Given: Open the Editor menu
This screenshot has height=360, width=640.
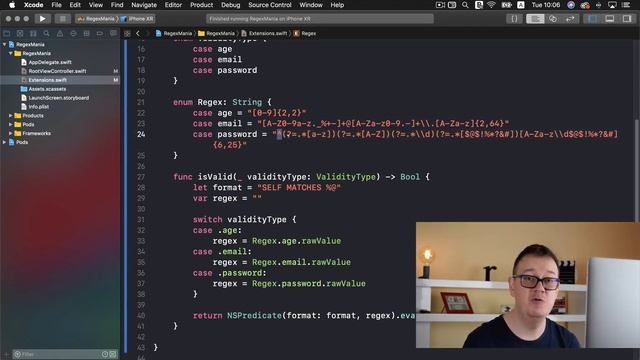Looking at the screenshot, I should [x=173, y=5].
